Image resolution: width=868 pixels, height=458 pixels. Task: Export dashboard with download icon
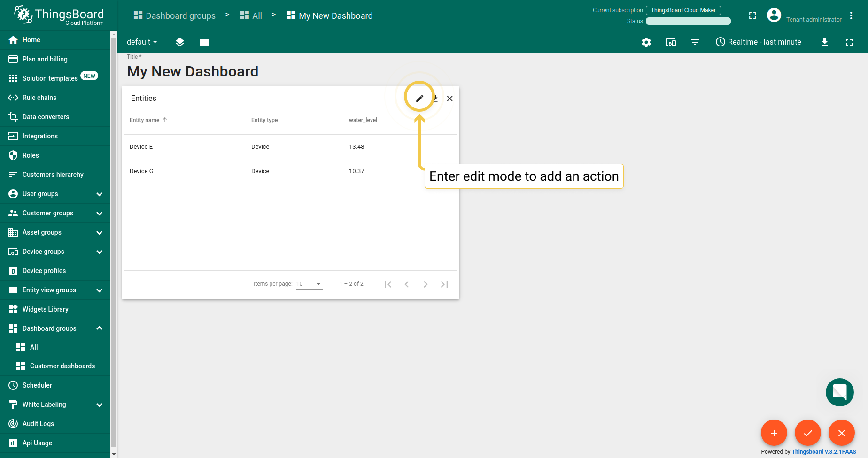point(825,42)
